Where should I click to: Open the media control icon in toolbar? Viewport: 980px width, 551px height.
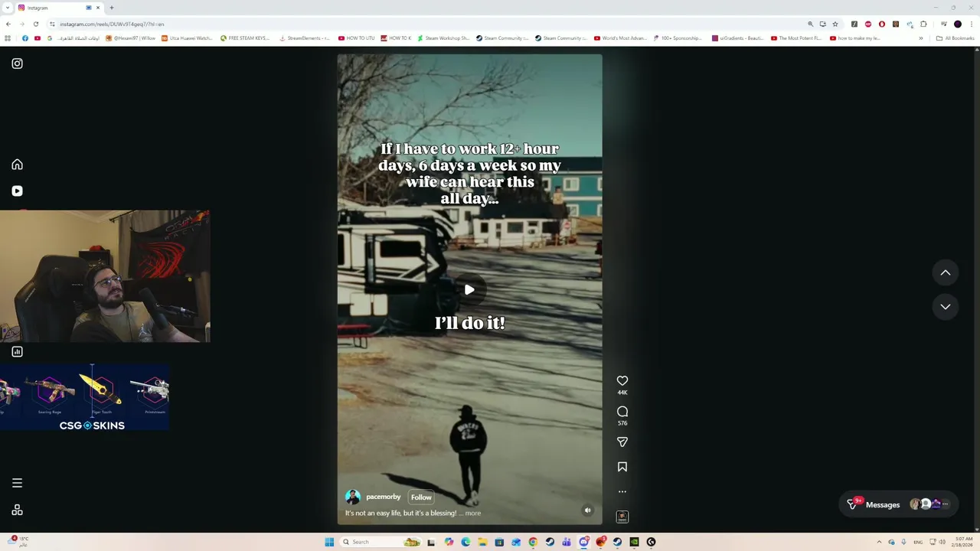tap(943, 24)
